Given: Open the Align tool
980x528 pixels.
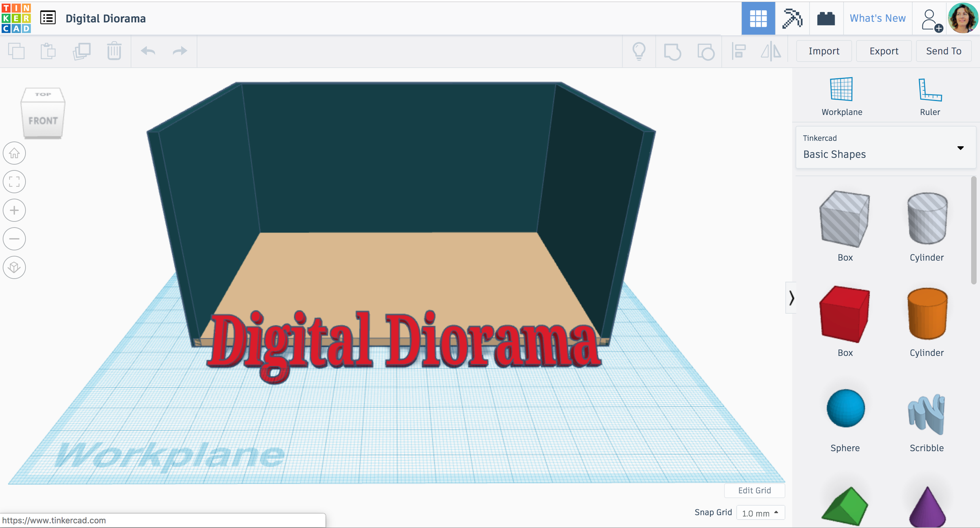Looking at the screenshot, I should [x=738, y=51].
